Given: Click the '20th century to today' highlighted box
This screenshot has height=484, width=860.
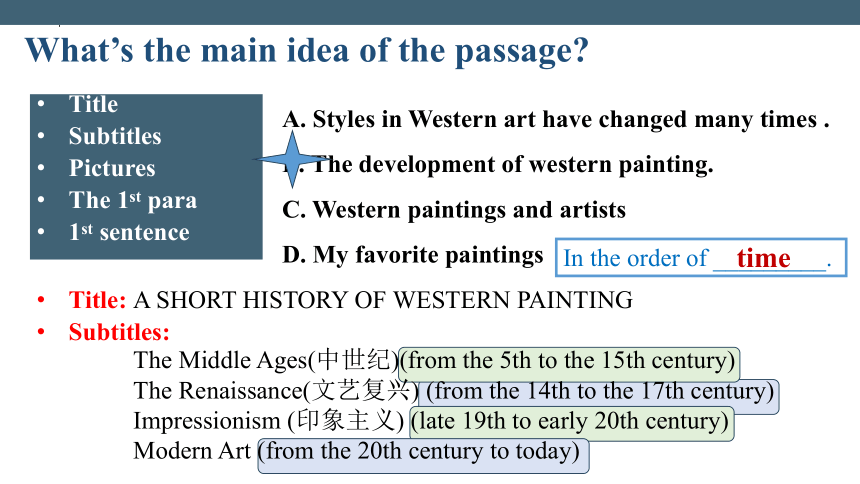Looking at the screenshot, I should point(423,455).
